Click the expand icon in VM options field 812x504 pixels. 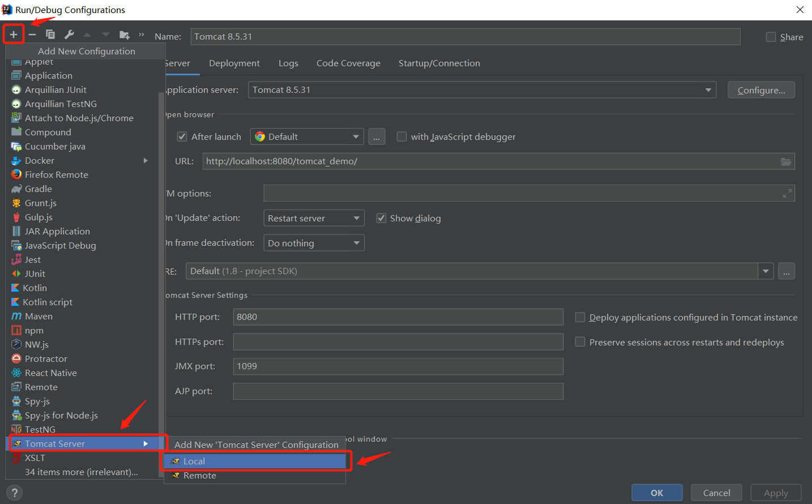pos(787,194)
